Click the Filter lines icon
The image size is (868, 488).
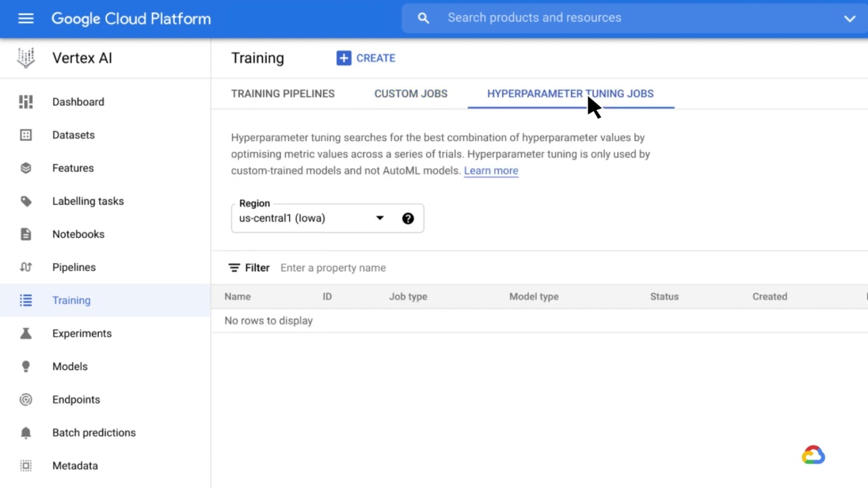click(x=234, y=268)
